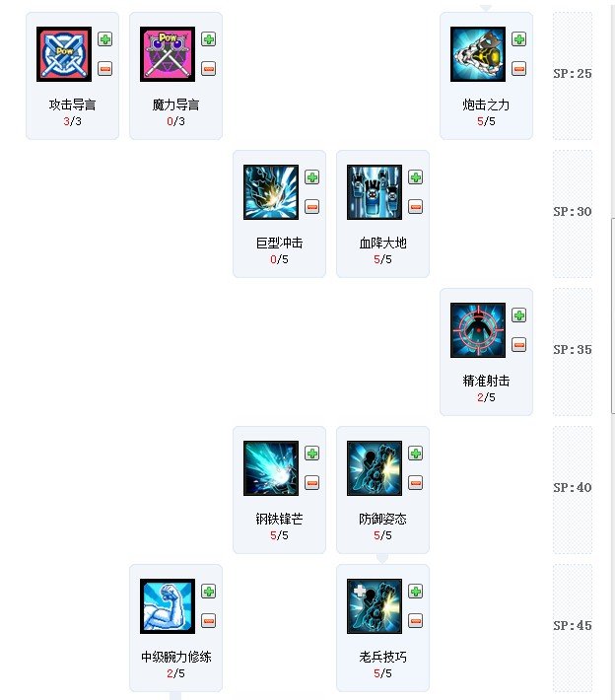Select the 巨型冲击 skill icon
The width and height of the screenshot is (615, 700).
[271, 192]
